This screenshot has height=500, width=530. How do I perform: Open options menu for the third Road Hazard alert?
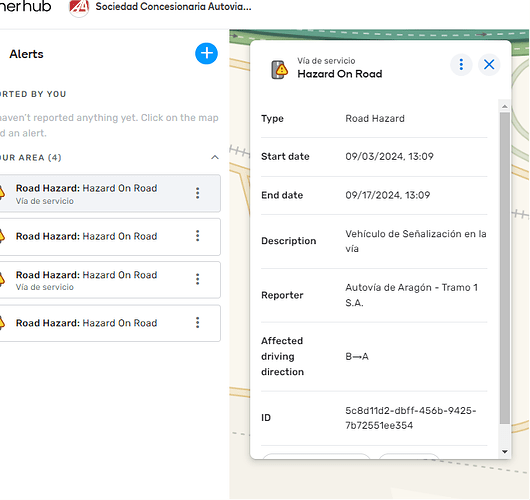pyautogui.click(x=198, y=279)
